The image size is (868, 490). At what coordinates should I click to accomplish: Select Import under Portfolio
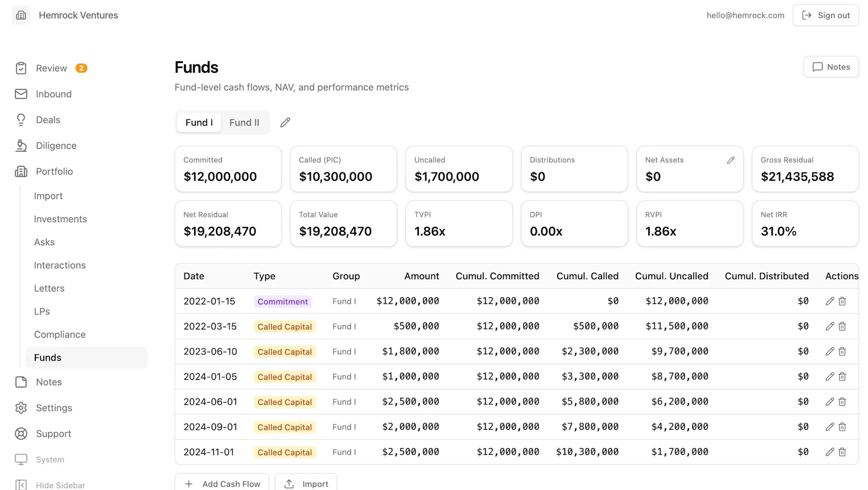pos(48,196)
